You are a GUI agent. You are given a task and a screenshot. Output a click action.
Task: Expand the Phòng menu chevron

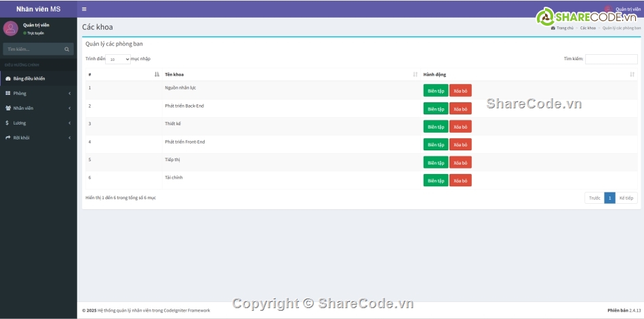pyautogui.click(x=69, y=93)
